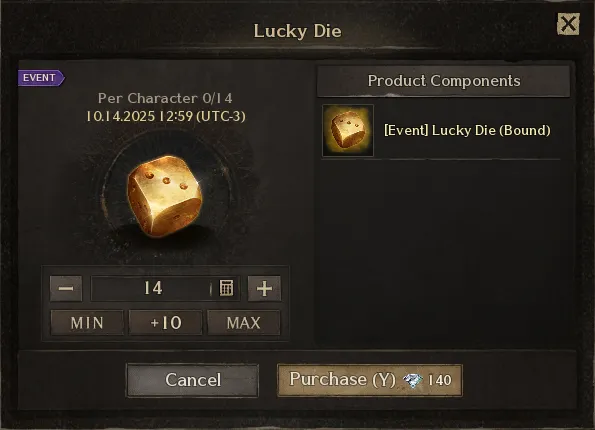Click Purchase (Y) for 140 diamonds
The width and height of the screenshot is (595, 430).
[x=370, y=380]
